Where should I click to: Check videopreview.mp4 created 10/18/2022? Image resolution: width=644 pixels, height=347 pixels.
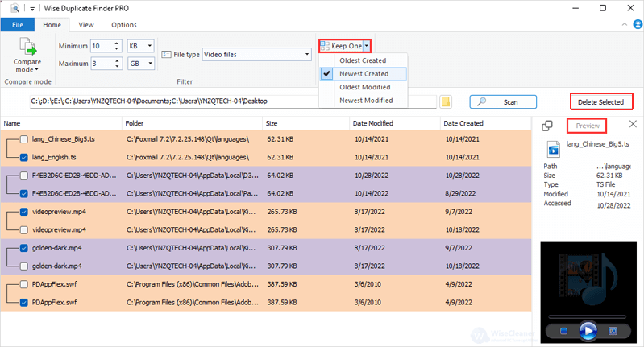[24, 230]
